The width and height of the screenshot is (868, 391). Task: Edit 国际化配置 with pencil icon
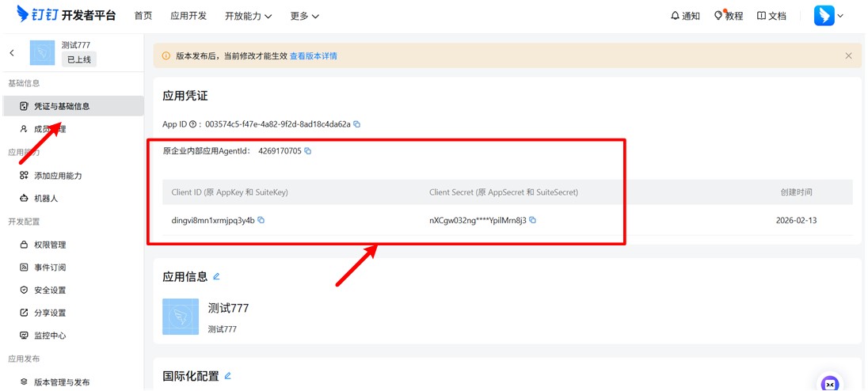(228, 376)
